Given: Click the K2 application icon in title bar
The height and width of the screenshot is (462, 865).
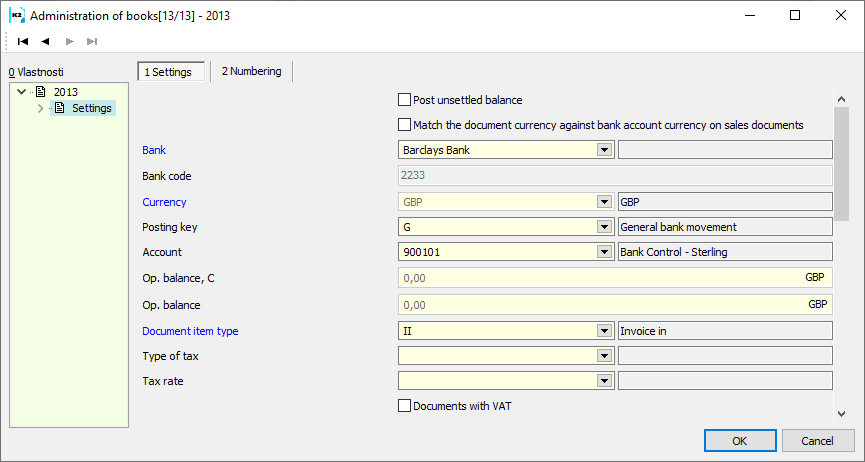Looking at the screenshot, I should pyautogui.click(x=16, y=15).
